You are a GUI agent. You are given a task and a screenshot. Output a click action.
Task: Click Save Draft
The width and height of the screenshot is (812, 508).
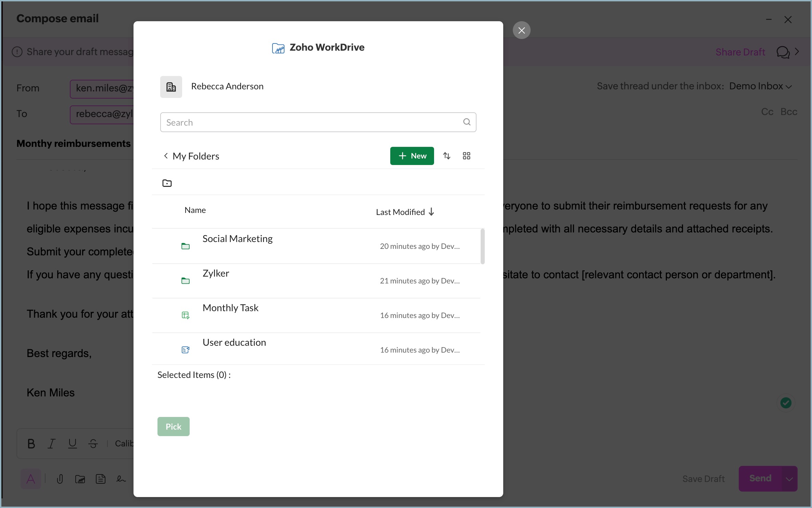click(703, 479)
